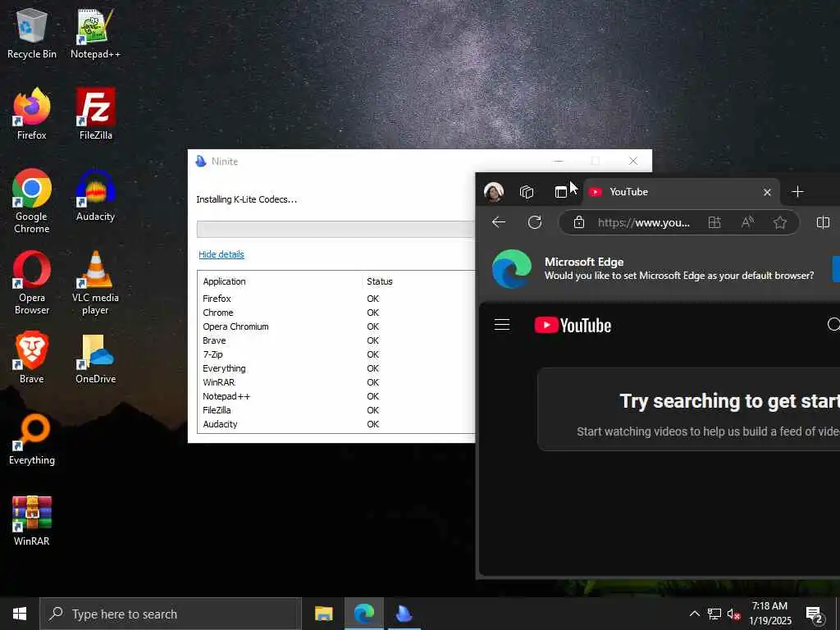
Task: Click the Edge profile avatar
Action: (493, 192)
